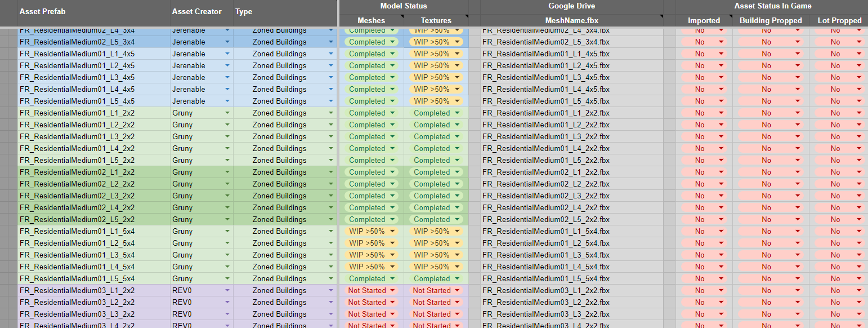
Task: Select cell FR_ResidentialMedium02_L4_2x2 in Asset Prefab column
Action: click(77, 208)
